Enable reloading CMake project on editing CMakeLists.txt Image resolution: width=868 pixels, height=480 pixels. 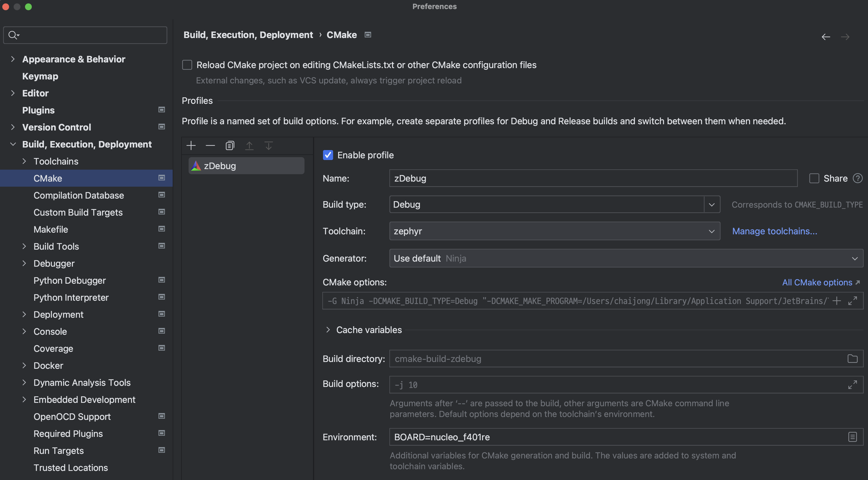[x=187, y=65]
